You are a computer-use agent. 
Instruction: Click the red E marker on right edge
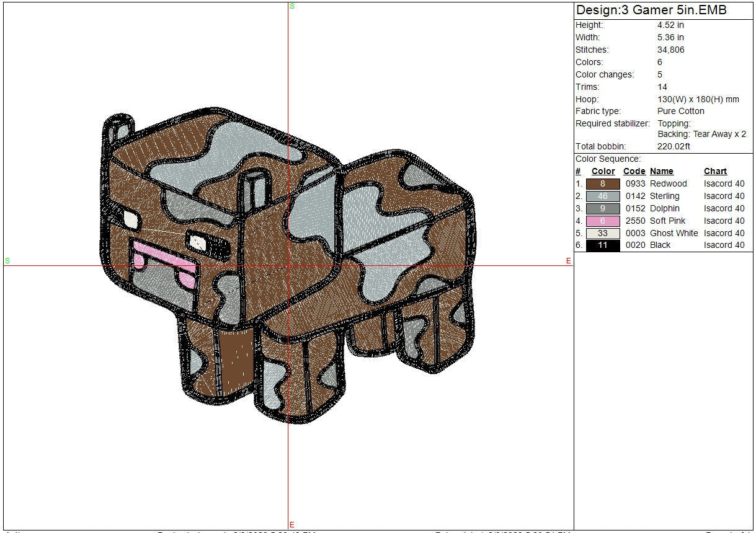(x=568, y=261)
